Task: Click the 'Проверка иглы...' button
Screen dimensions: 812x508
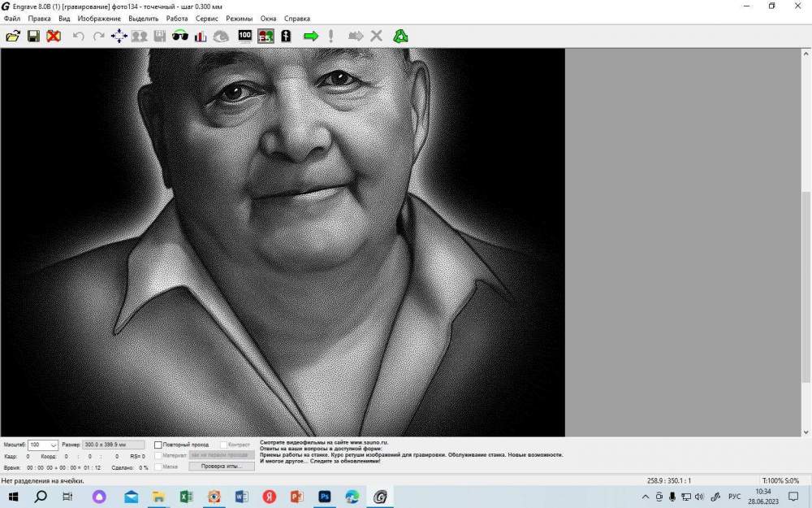Action: tap(221, 467)
